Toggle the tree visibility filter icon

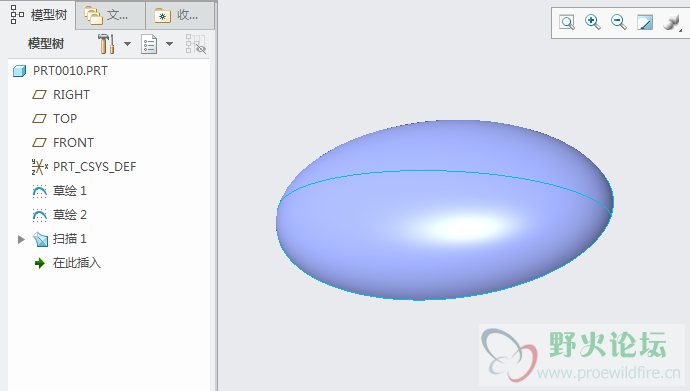pos(195,44)
